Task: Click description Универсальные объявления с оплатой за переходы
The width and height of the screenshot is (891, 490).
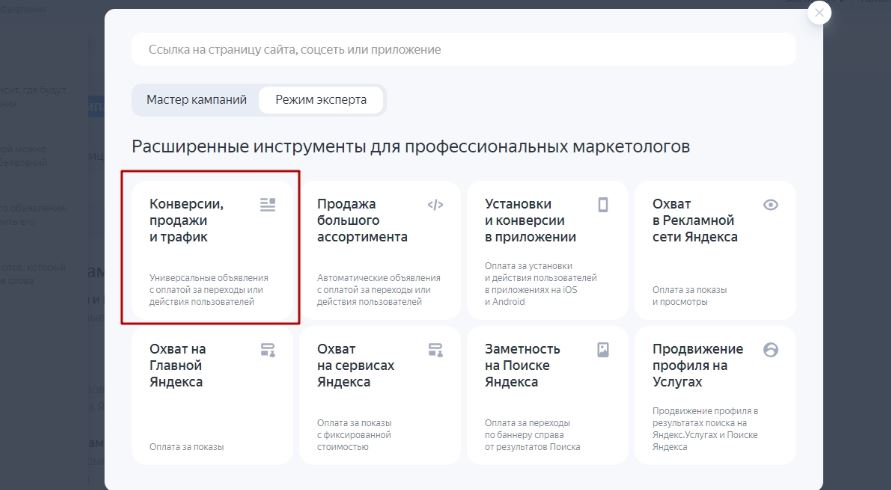Action: (x=209, y=290)
